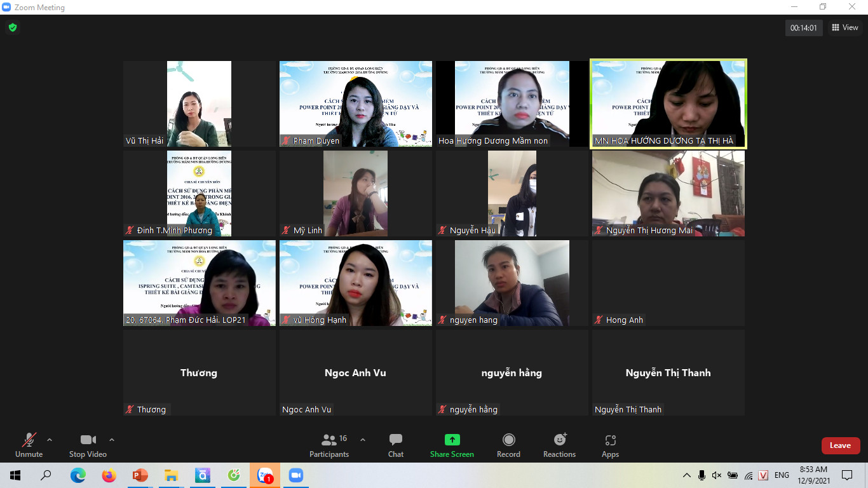
Task: Start recording with the Record button
Action: point(508,445)
